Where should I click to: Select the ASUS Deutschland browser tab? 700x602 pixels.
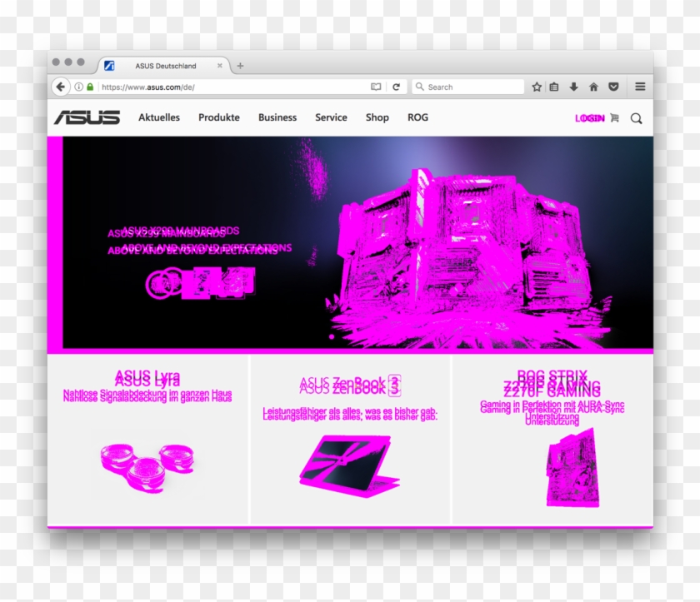click(x=164, y=66)
